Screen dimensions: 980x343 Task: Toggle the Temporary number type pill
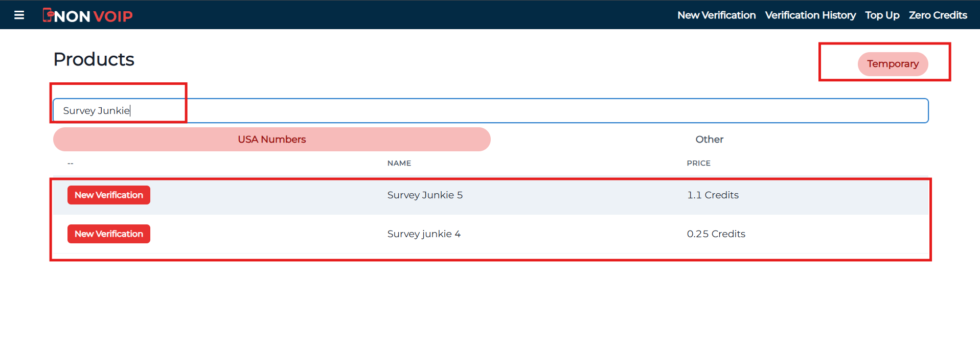click(x=893, y=64)
